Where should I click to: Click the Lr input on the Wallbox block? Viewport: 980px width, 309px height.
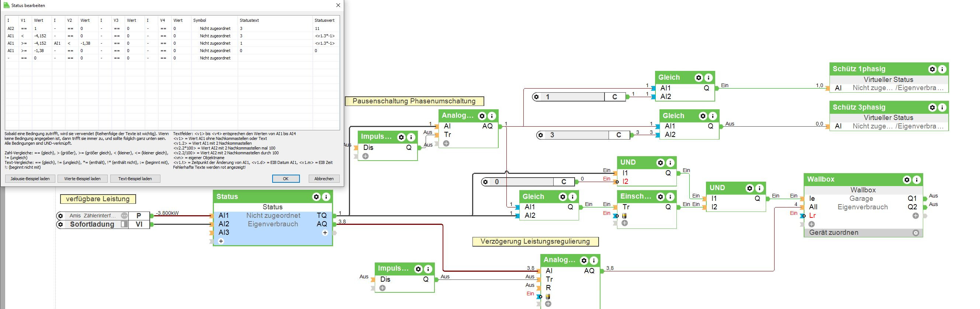(812, 216)
